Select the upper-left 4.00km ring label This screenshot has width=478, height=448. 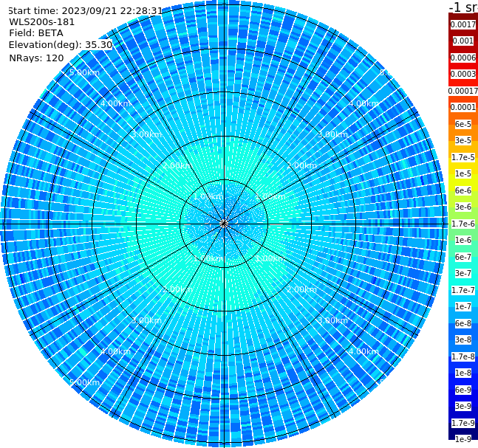click(115, 103)
